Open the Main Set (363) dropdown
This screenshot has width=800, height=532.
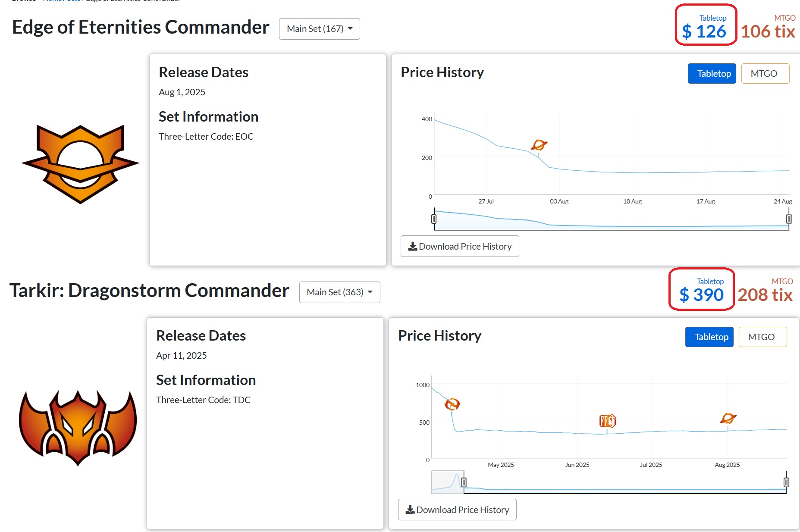tap(339, 292)
